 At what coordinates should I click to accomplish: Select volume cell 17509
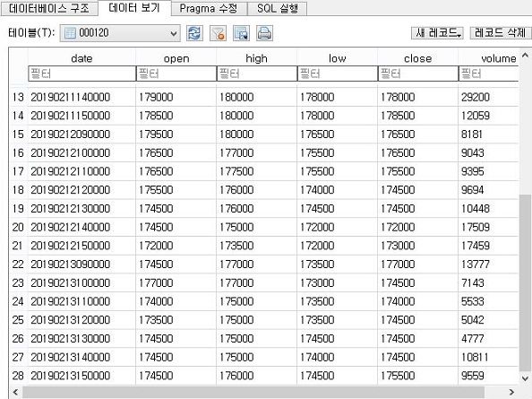(489, 227)
